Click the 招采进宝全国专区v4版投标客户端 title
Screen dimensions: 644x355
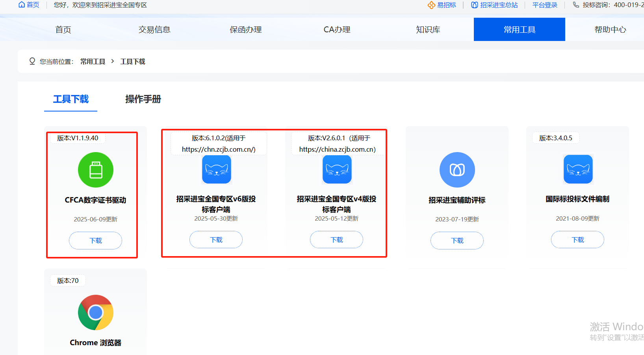tap(337, 204)
